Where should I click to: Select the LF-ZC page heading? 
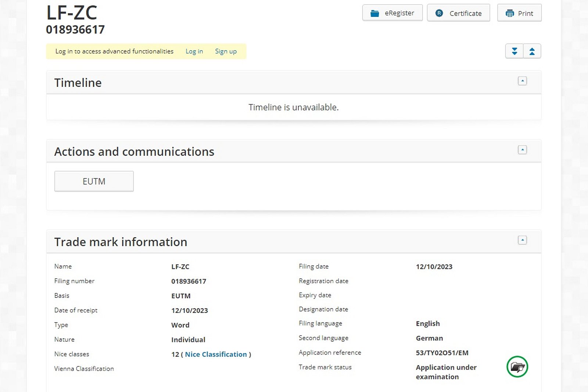click(72, 13)
